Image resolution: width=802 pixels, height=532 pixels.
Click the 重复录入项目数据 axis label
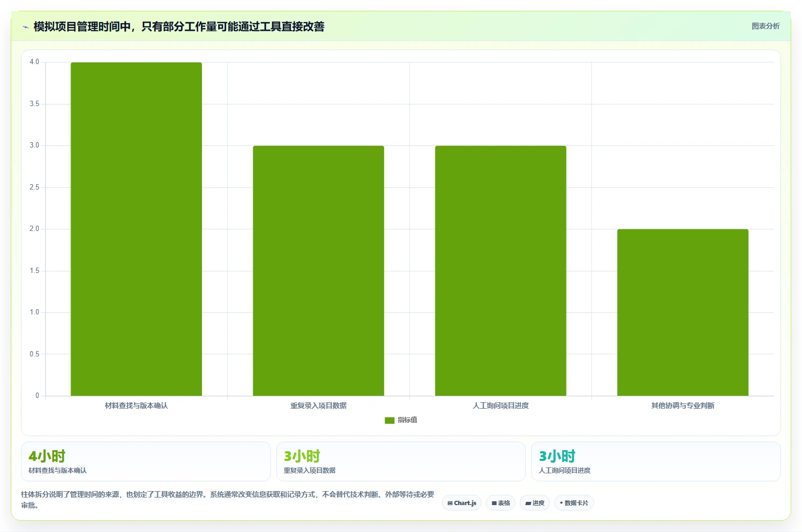[x=318, y=405]
